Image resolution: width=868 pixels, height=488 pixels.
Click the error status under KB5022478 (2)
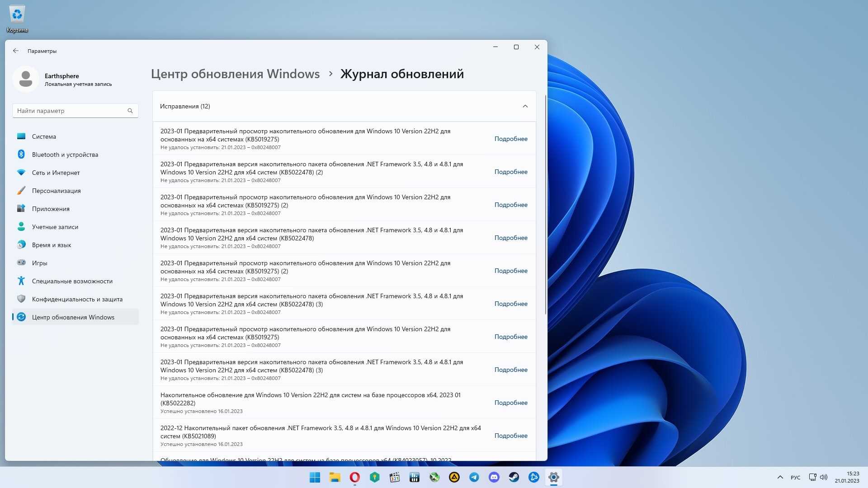[x=220, y=180]
